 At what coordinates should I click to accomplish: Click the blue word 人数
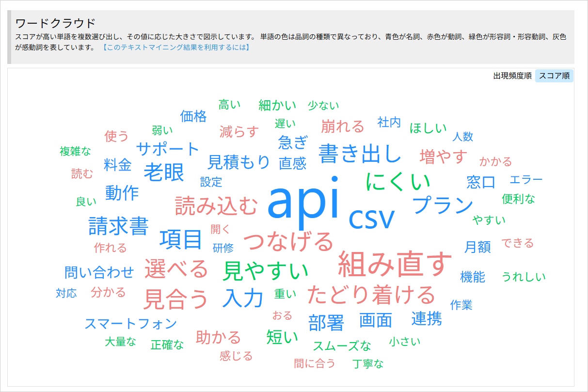tap(462, 137)
